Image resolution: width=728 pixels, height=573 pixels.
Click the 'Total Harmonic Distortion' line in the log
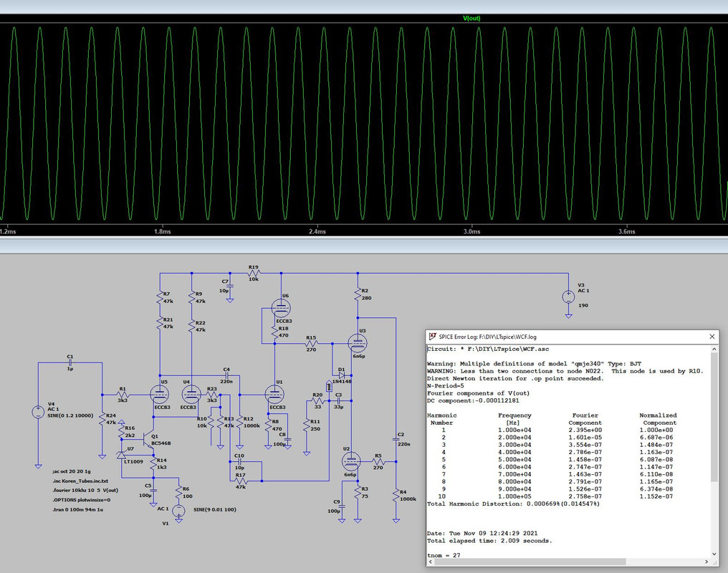(514, 504)
